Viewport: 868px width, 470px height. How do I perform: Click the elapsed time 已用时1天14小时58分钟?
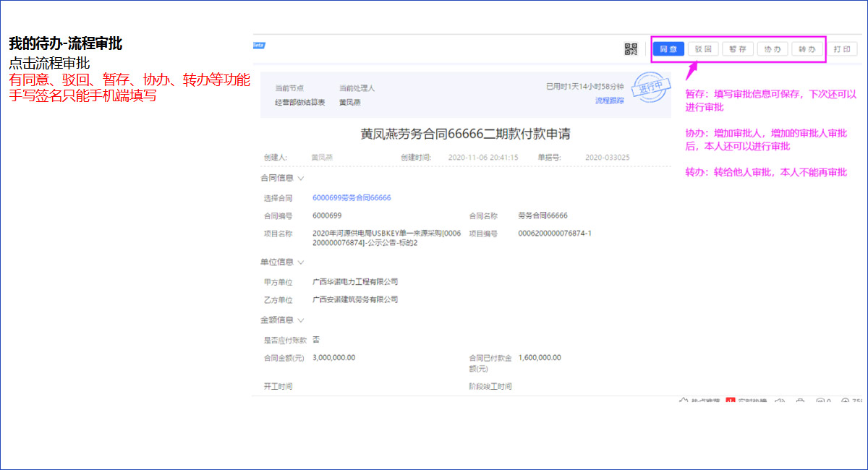pos(585,86)
